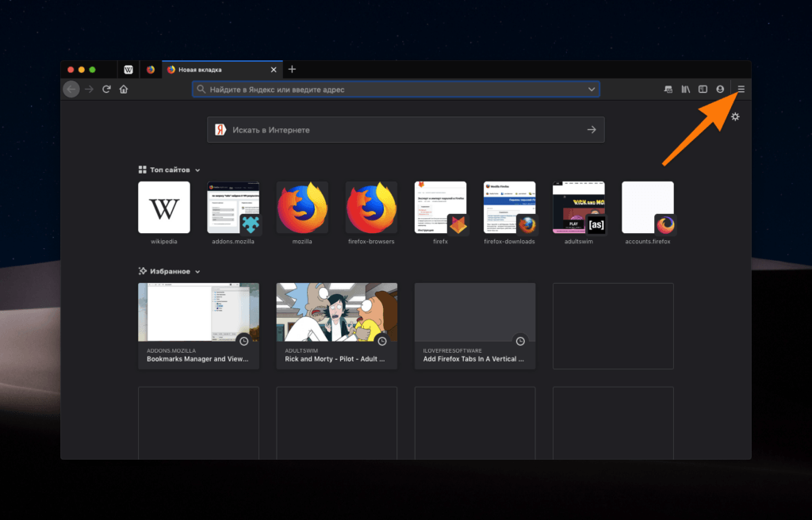
Task: Click the history clock on Add Firefox Tabs card
Action: tap(520, 342)
